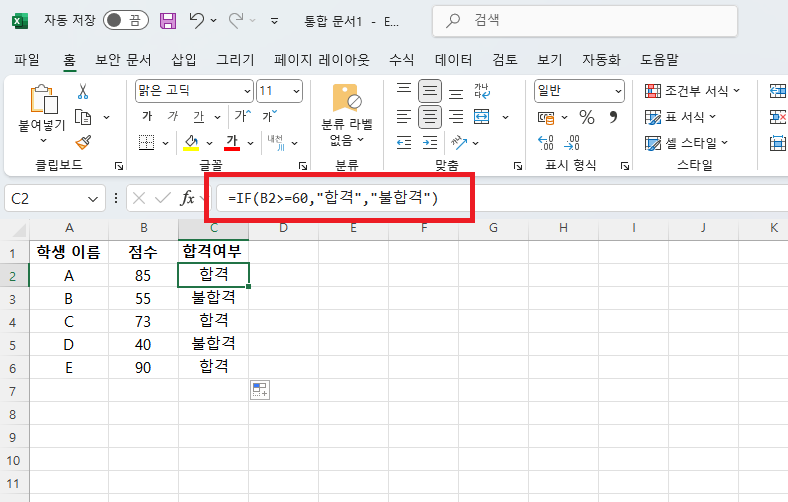Screen dimensions: 788x502
Task: Click the wrap text icon
Action: (x=482, y=91)
